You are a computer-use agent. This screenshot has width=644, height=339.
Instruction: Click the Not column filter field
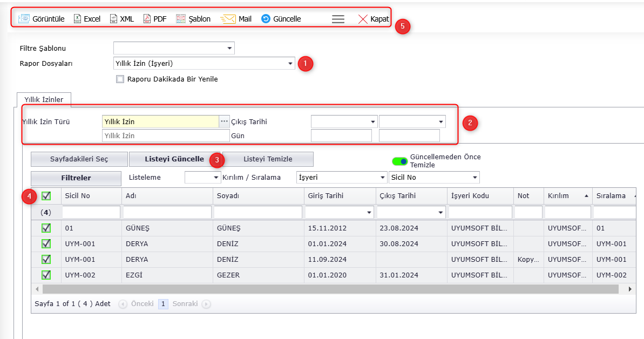point(528,212)
